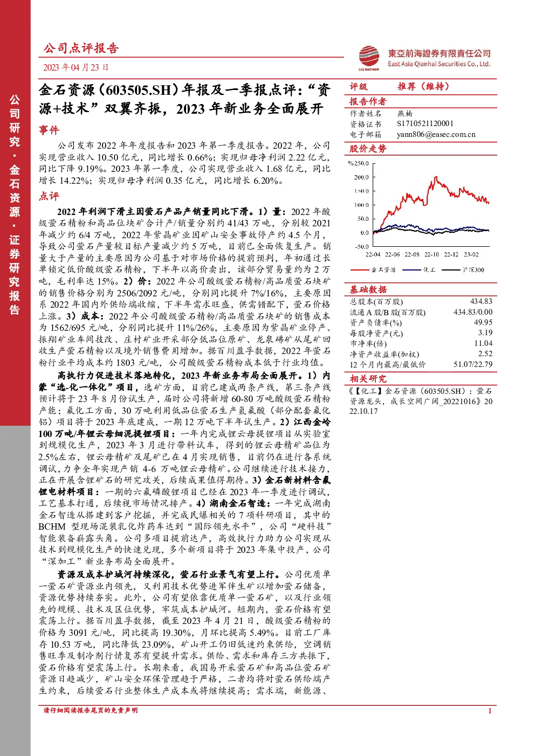Click the rating label 推荐(维持)

coord(423,86)
